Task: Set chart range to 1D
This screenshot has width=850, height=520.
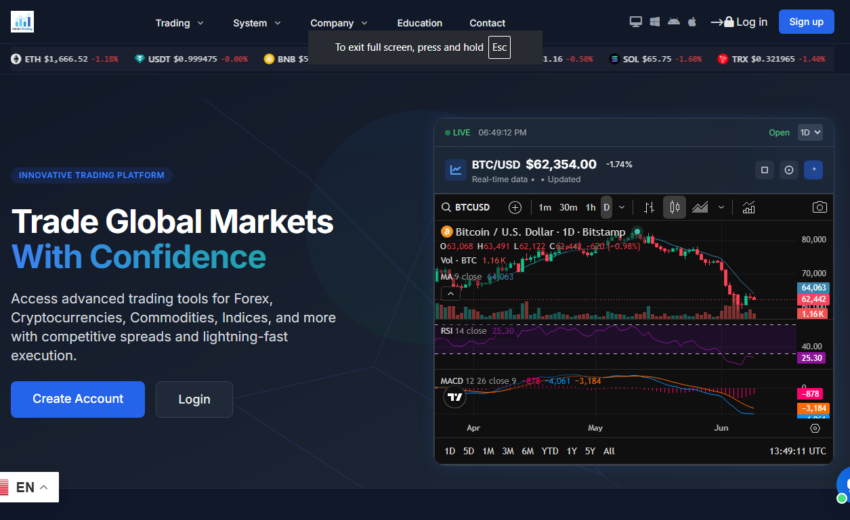Action: click(x=450, y=451)
